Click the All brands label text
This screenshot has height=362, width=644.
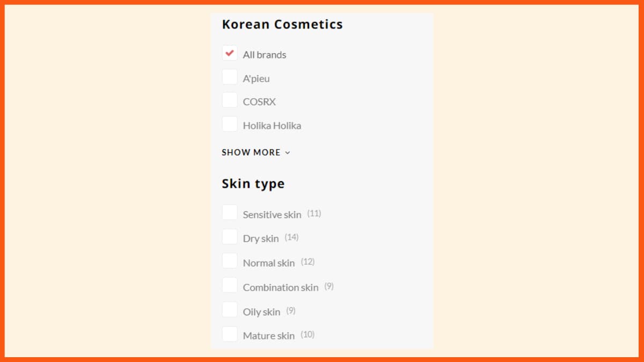[x=265, y=55]
